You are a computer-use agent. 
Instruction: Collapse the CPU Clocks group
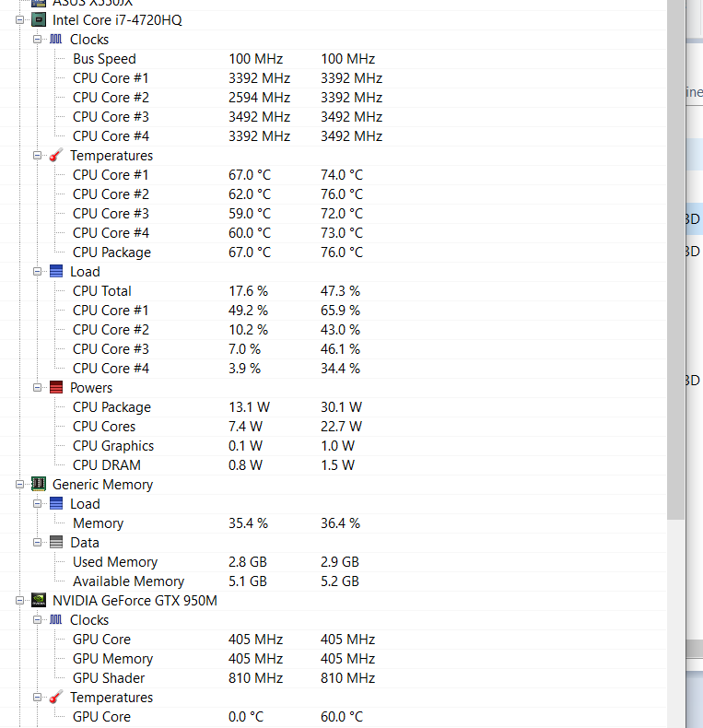(37, 40)
